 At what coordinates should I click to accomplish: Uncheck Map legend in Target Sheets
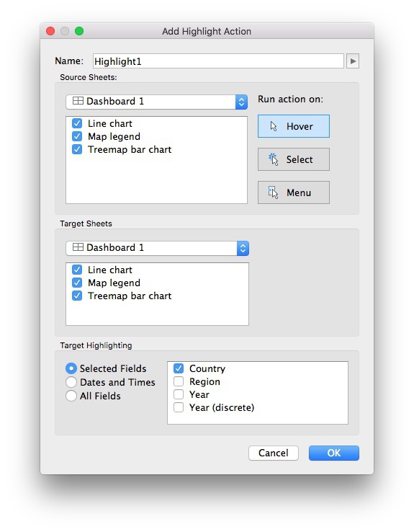tap(77, 283)
